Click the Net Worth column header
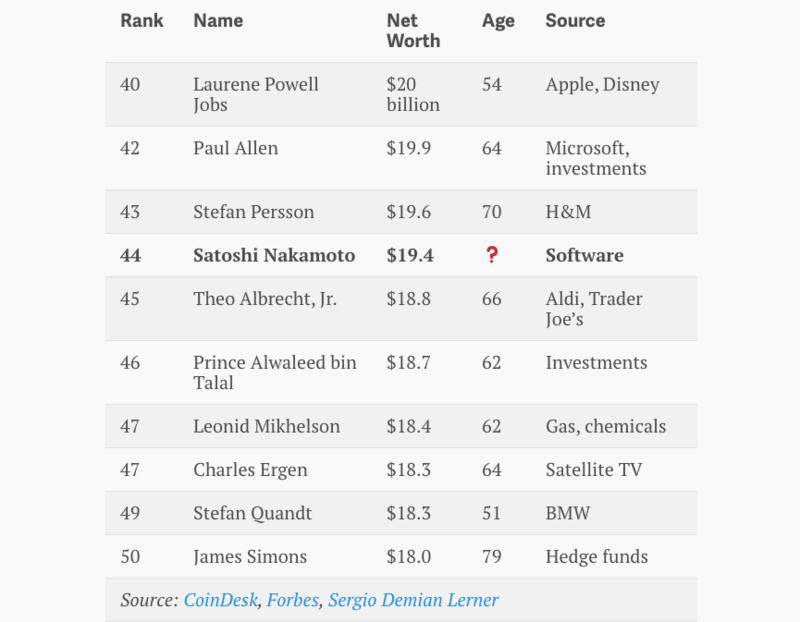Screen dimensions: 800x622 [413, 30]
